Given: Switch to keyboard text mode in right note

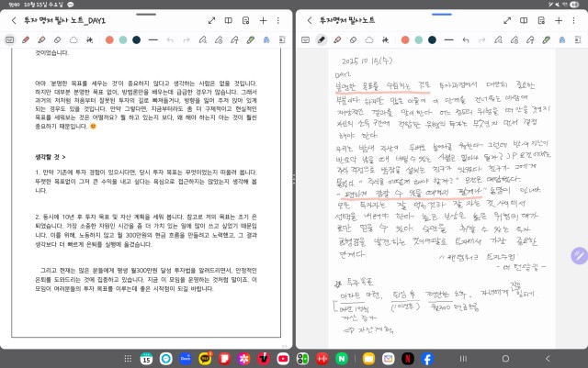Looking at the screenshot, I should point(305,39).
